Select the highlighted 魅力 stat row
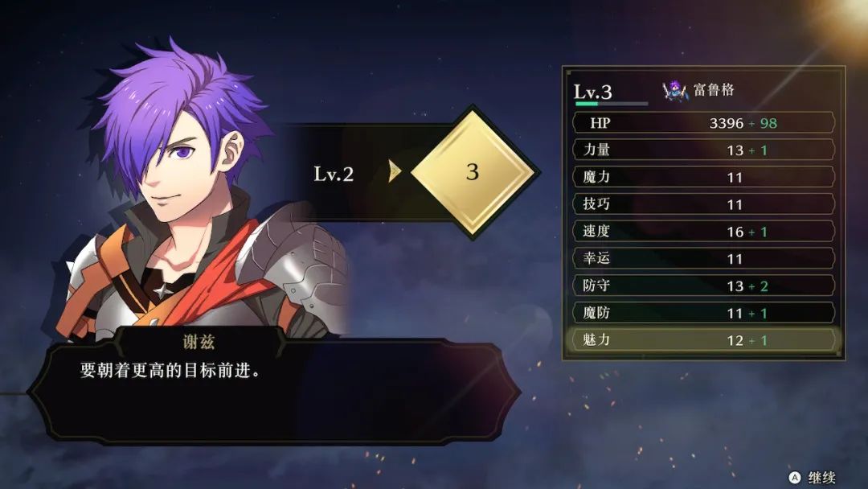Screen dimensions: 868x489 703,340
